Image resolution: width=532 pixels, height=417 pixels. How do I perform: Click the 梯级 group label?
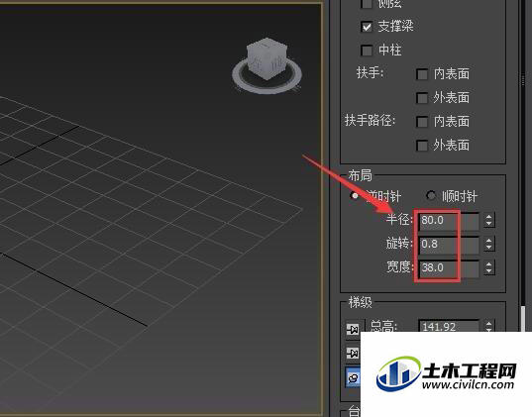coord(360,302)
